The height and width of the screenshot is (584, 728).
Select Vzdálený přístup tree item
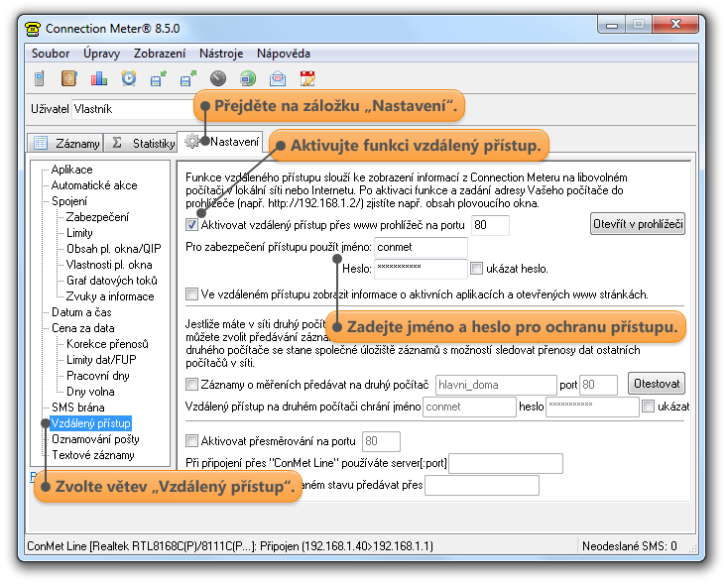coord(90,423)
